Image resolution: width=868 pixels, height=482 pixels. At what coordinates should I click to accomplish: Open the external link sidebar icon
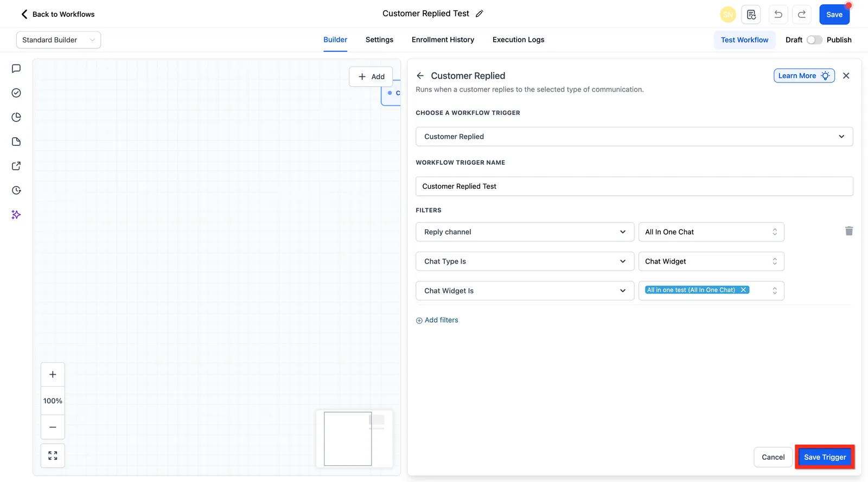click(x=16, y=166)
